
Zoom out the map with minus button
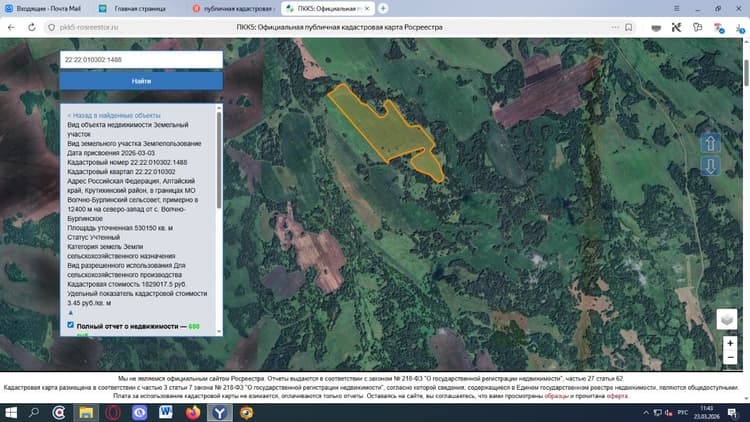pyautogui.click(x=730, y=357)
